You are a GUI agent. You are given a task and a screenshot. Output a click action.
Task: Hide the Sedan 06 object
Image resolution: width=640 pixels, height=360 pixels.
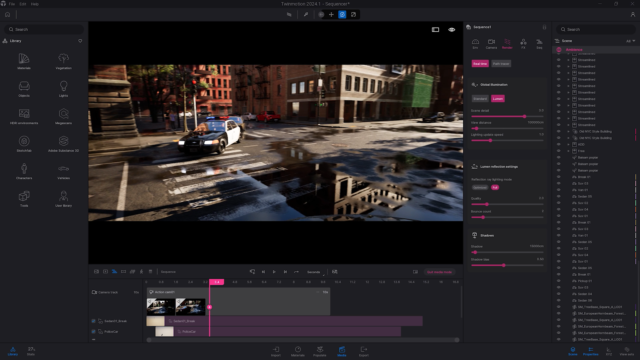pos(559,300)
